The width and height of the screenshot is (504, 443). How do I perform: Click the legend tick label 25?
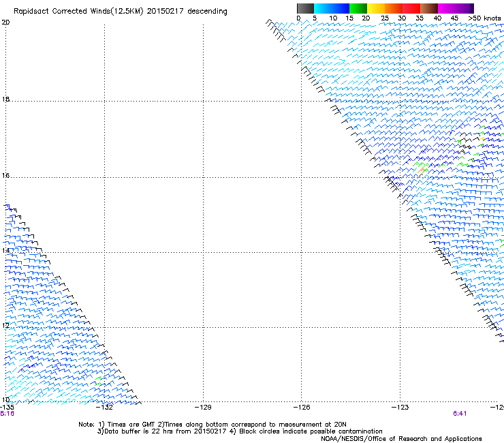pos(385,18)
